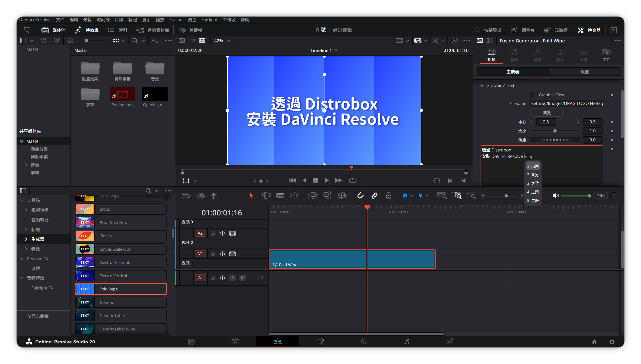This screenshot has height=364, width=641.
Task: Click the 浏览 browse button
Action: [547, 112]
